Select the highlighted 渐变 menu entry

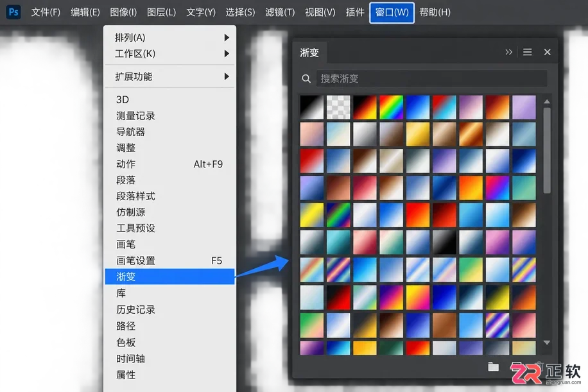(x=170, y=277)
